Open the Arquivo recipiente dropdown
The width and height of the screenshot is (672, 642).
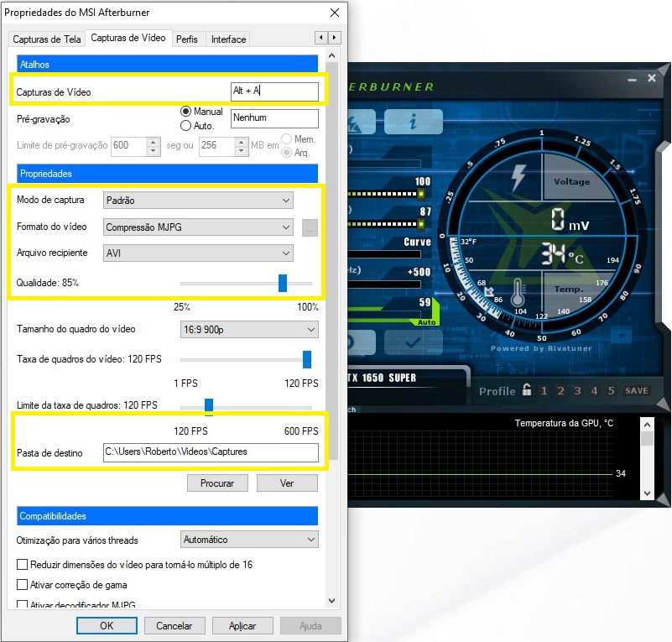[x=198, y=253]
